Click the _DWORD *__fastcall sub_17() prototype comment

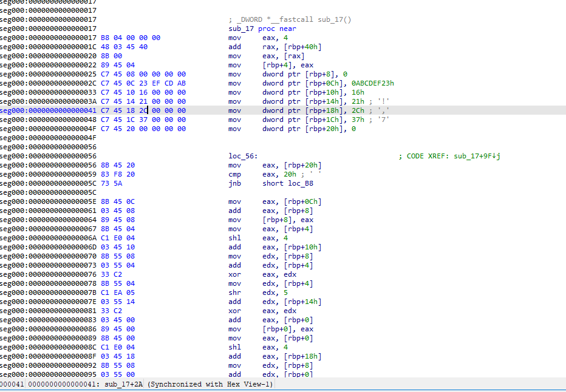pos(290,19)
